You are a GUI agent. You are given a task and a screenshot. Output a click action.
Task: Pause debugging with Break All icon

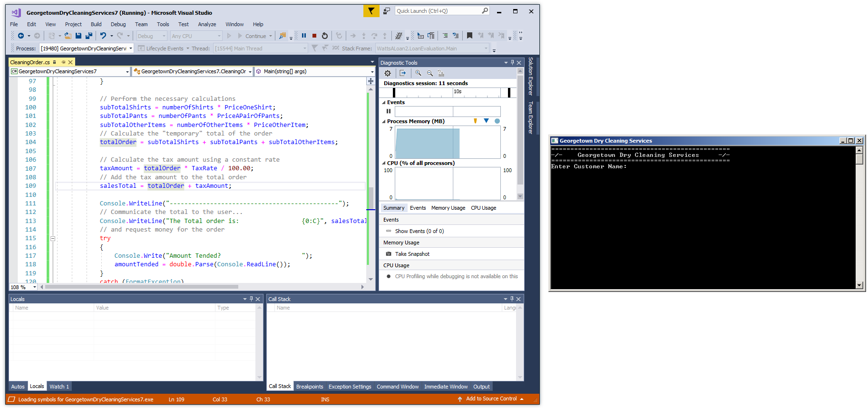tap(304, 36)
